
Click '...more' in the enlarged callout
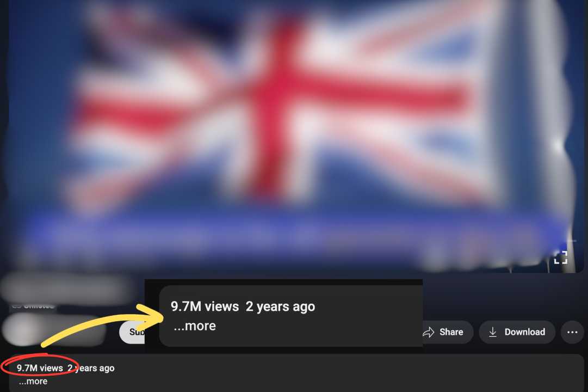pyautogui.click(x=195, y=326)
